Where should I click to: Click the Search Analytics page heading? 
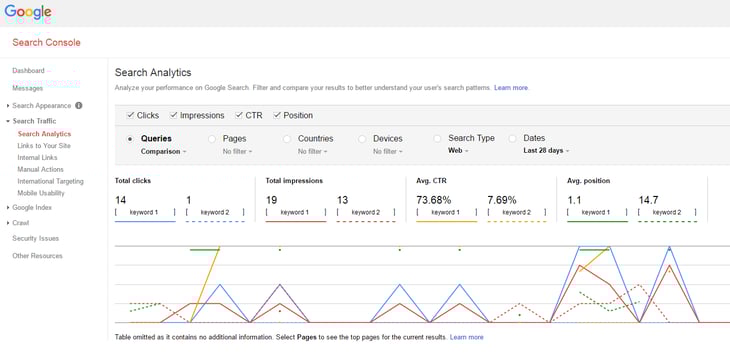(x=153, y=73)
